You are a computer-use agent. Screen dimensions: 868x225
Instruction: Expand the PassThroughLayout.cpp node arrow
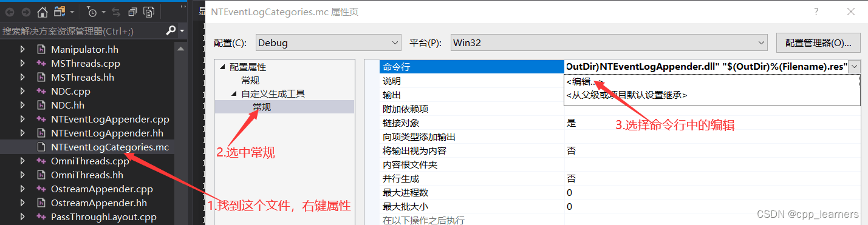pos(23,217)
